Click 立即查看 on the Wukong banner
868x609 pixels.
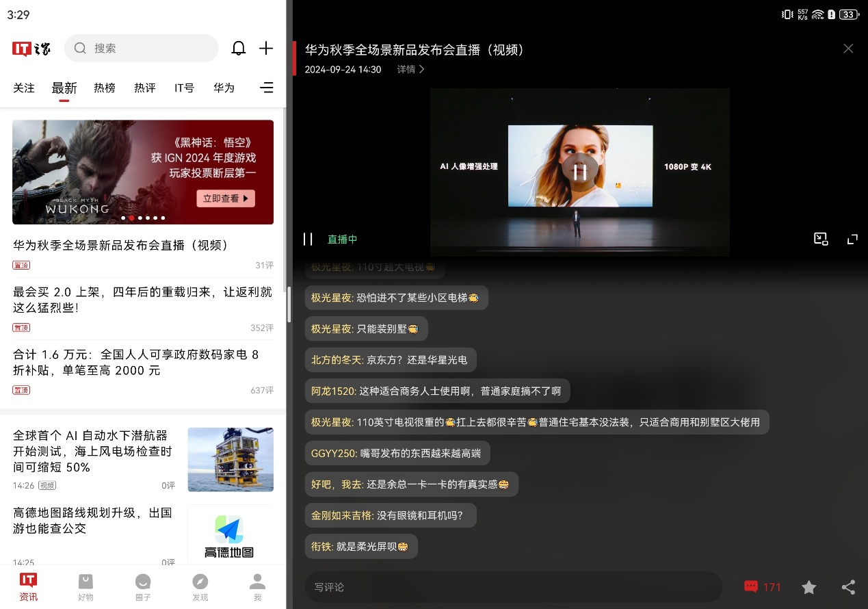226,198
